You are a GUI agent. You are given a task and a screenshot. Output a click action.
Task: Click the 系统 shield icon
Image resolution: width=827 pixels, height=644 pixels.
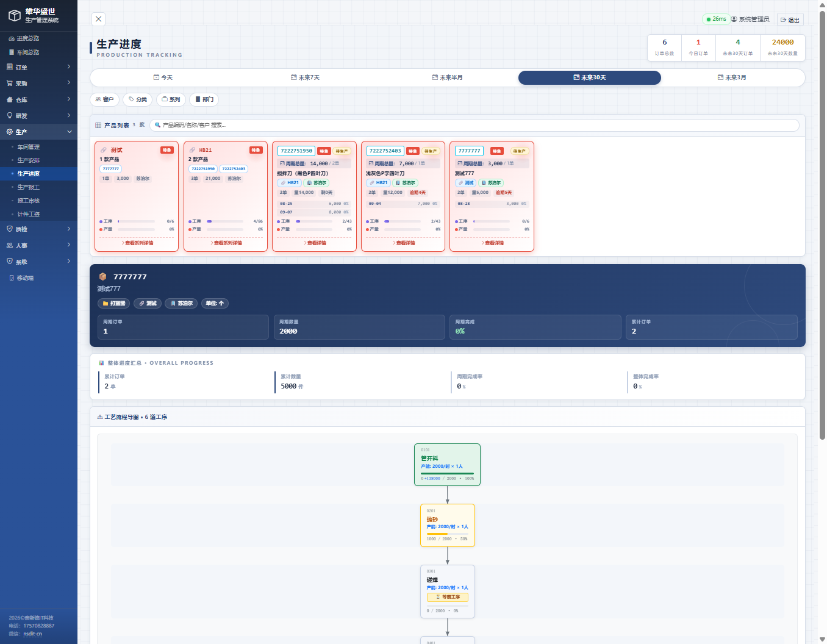[10, 261]
